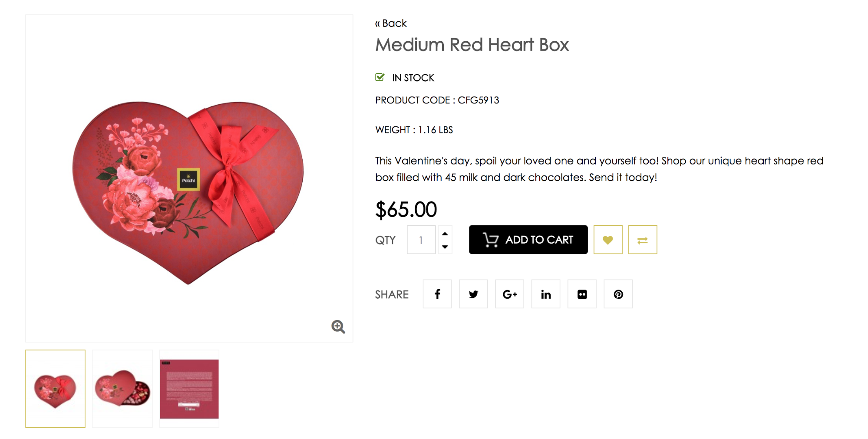Click the Medium Red Heart Box title
This screenshot has width=868, height=439.
472,45
